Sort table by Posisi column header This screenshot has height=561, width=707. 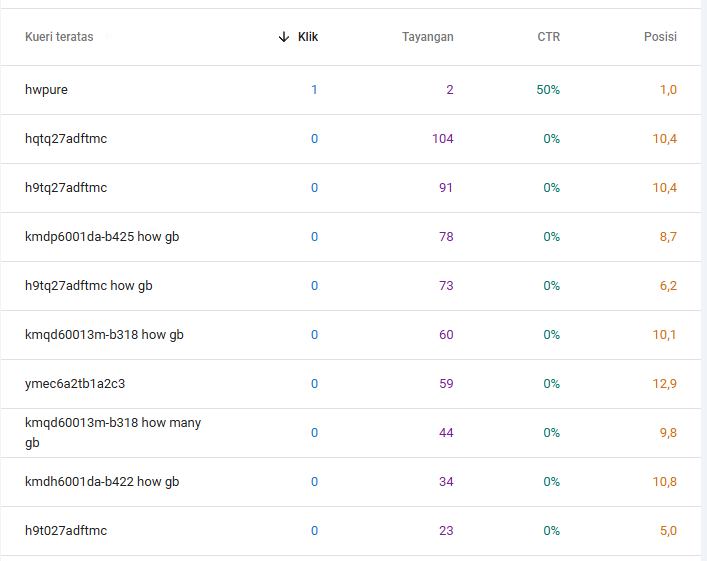[x=660, y=37]
